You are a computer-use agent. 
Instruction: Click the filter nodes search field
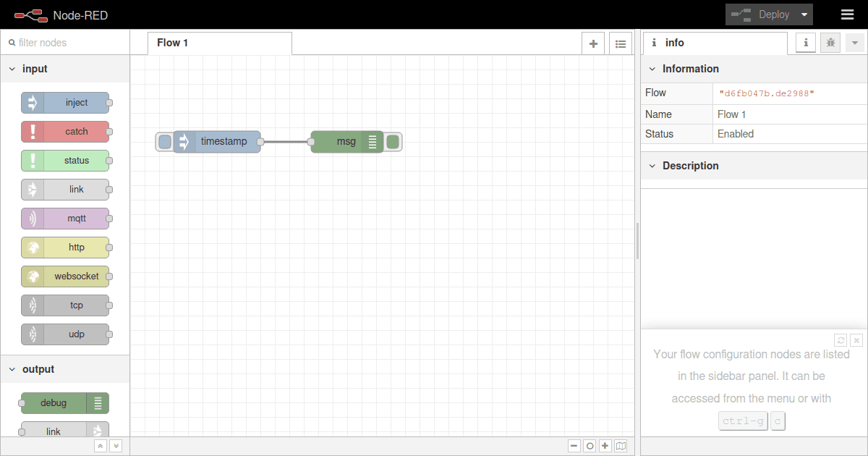point(69,43)
